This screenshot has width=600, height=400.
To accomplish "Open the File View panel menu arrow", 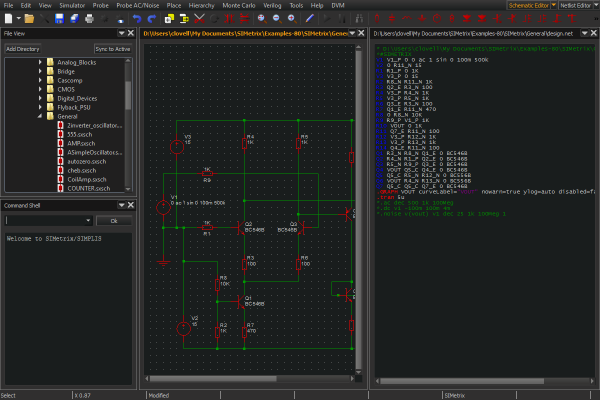I will coord(121,33).
